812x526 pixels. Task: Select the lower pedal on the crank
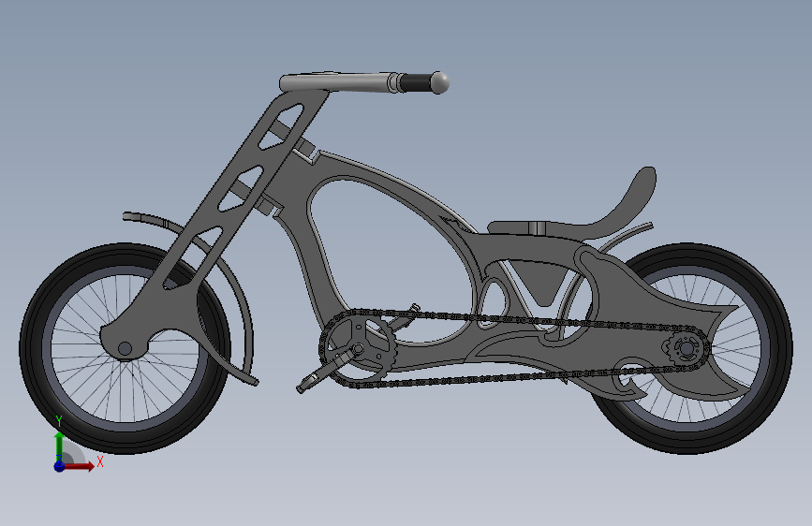[306, 384]
